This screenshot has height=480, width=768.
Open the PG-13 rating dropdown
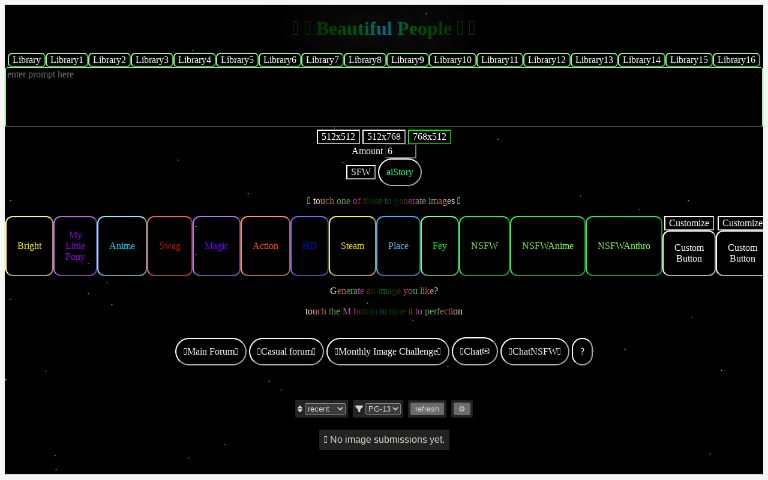[x=383, y=409]
